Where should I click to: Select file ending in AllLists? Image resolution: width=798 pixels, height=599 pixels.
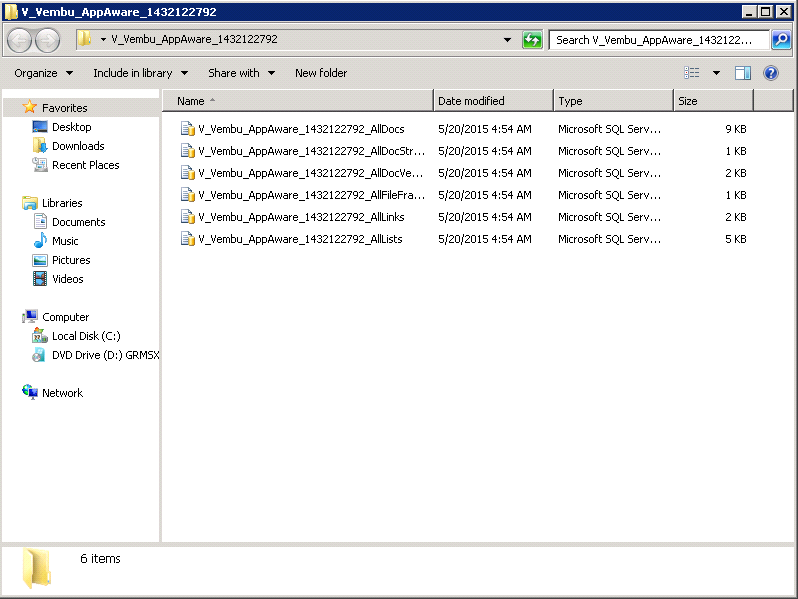pyautogui.click(x=300, y=239)
